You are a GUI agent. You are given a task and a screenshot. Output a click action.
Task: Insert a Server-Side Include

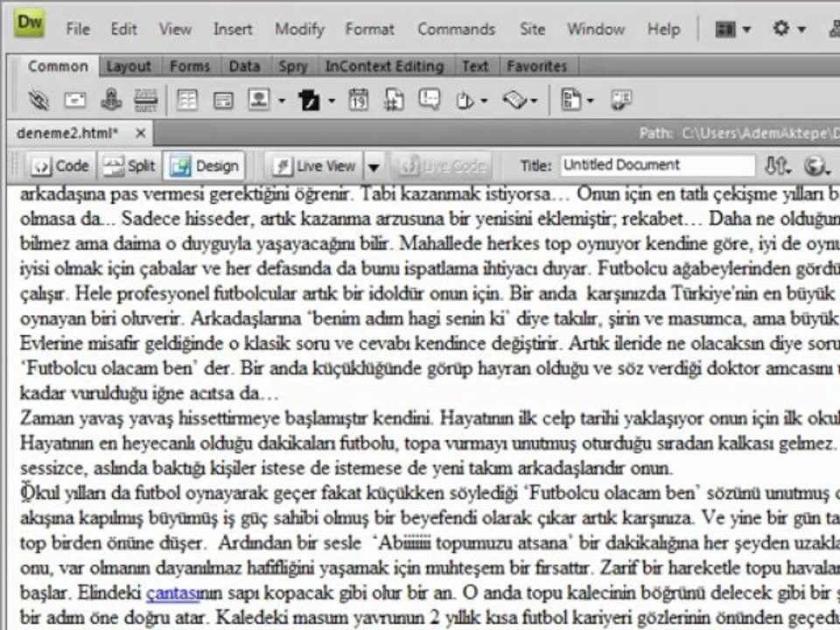[x=394, y=100]
